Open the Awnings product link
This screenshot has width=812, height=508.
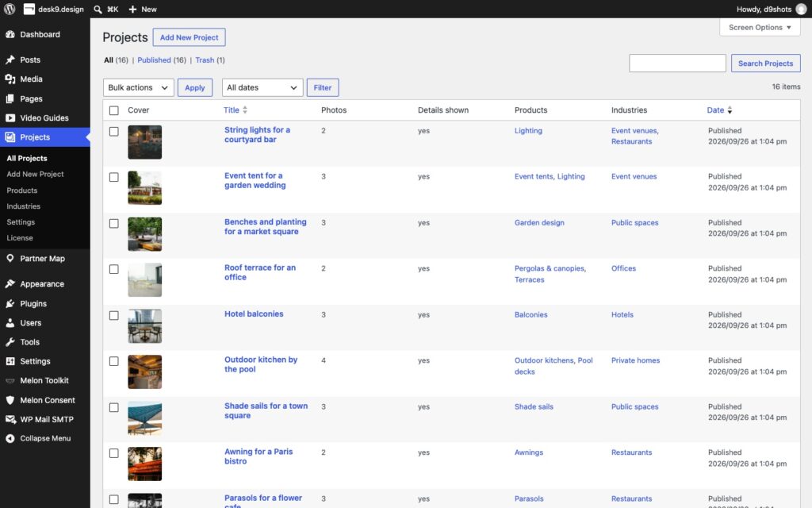[529, 452]
